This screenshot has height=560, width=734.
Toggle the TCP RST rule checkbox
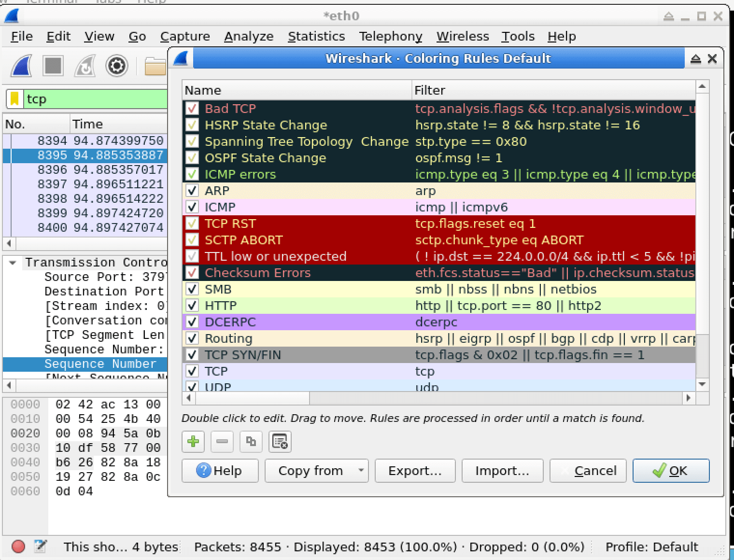coord(192,224)
